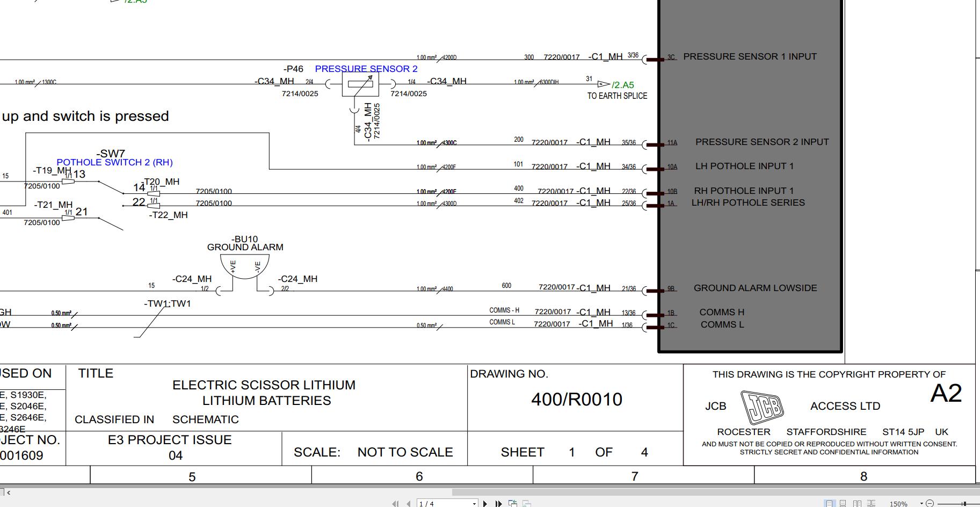Click the -SW7 switch designator
The image size is (980, 507).
click(x=111, y=154)
